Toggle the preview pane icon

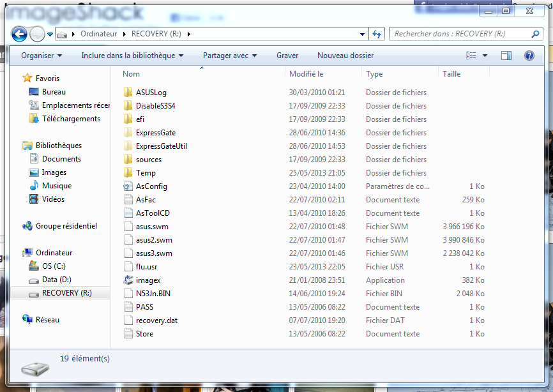pos(506,56)
